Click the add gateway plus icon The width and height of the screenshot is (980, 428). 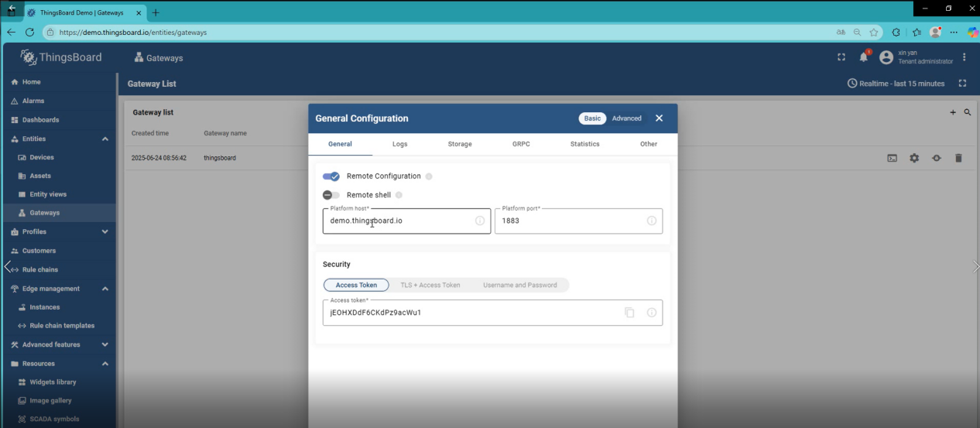(x=953, y=113)
